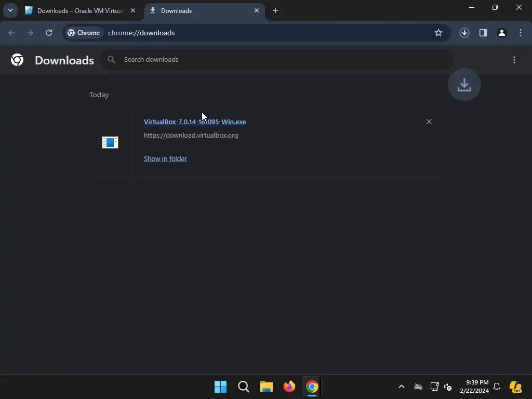Open the Windows Start menu
532x399 pixels.
click(x=220, y=387)
